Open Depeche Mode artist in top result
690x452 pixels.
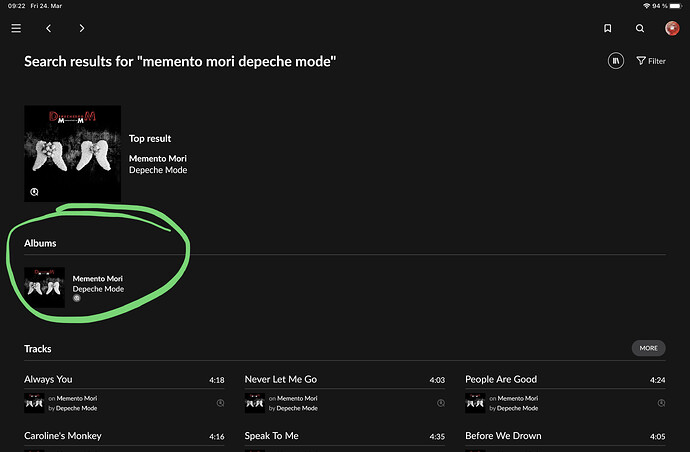click(x=158, y=170)
